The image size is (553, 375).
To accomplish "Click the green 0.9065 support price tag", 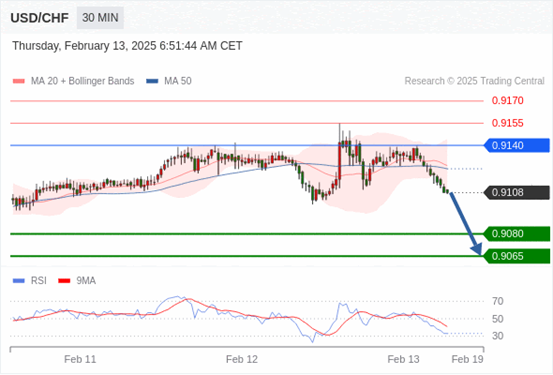I will pos(517,256).
